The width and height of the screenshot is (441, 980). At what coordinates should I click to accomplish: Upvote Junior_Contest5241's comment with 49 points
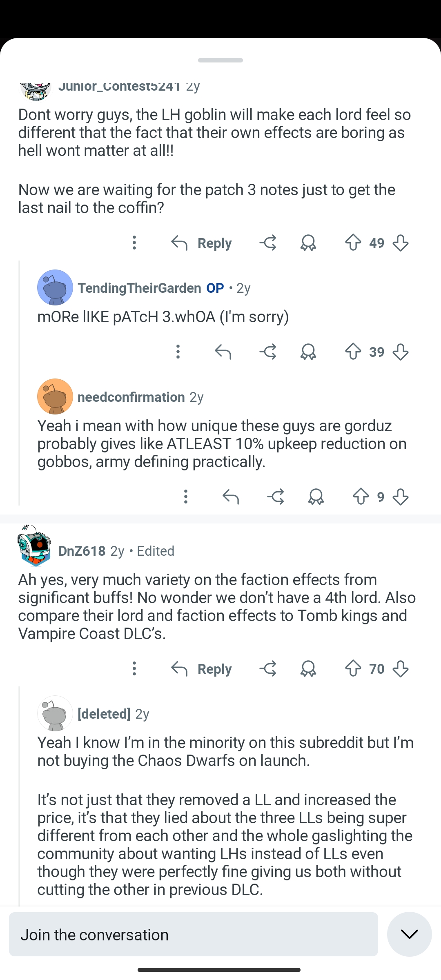tap(353, 243)
